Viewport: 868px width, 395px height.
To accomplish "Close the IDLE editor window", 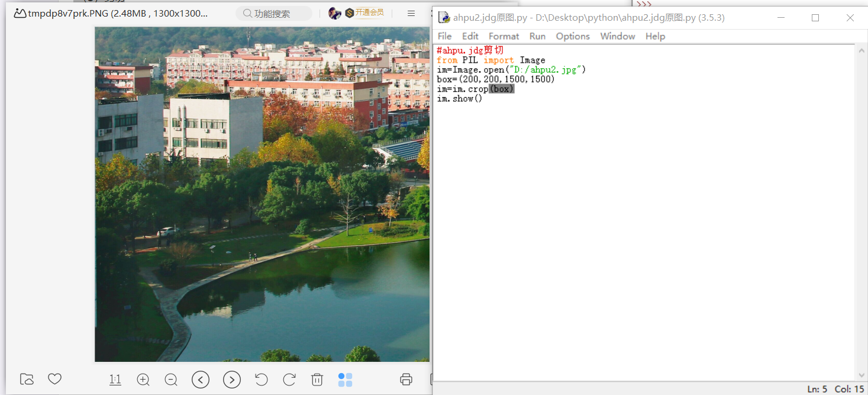I will 850,18.
